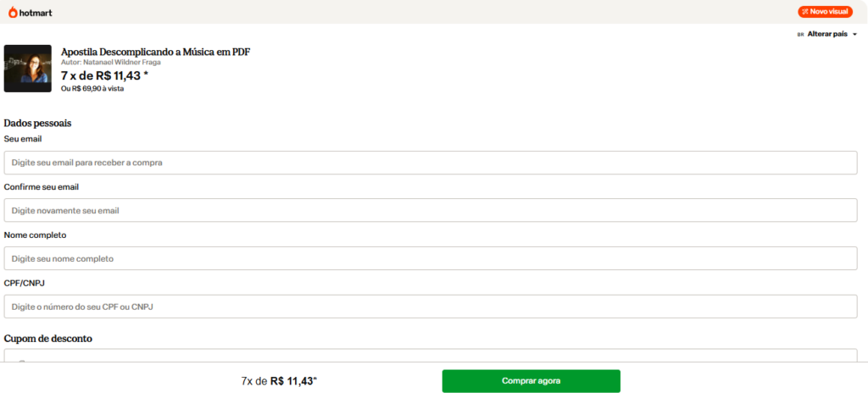Open the product thumbnail image

tap(28, 69)
